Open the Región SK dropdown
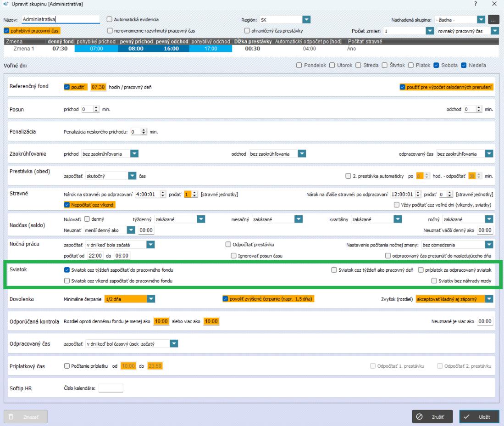Screen dimensions: 504x426 point(306,20)
